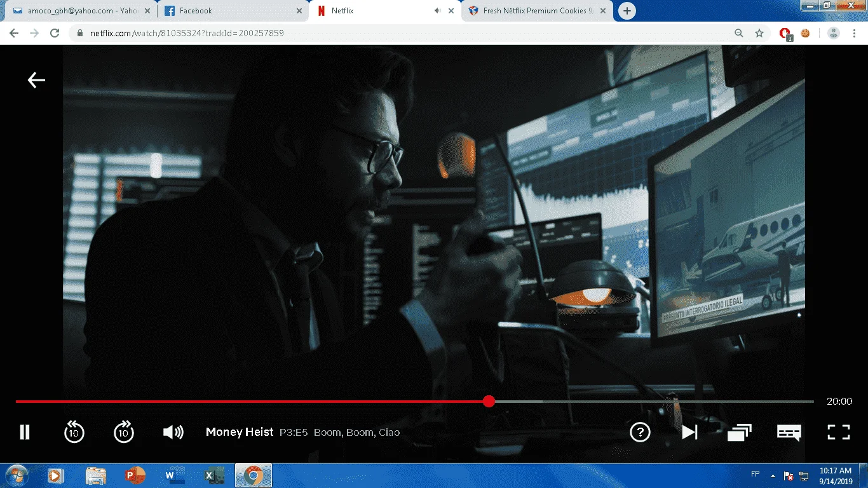Select the Netflix browser tab

pos(385,11)
